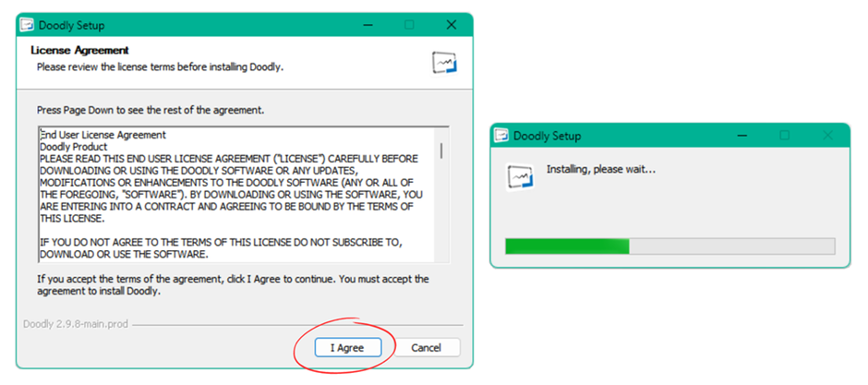Click the License Agreement heading
Image resolution: width=868 pixels, height=385 pixels.
click(x=80, y=50)
